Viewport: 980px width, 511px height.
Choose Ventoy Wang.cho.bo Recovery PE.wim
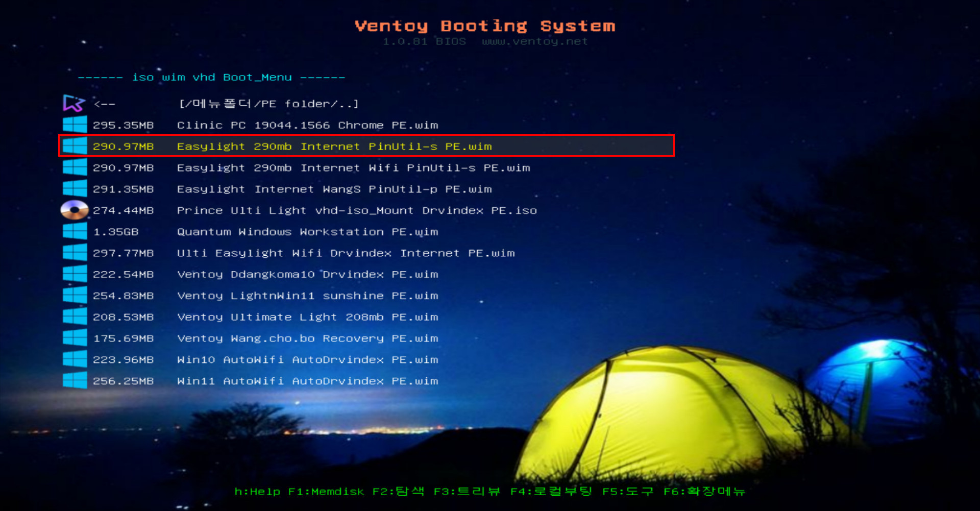pyautogui.click(x=307, y=338)
